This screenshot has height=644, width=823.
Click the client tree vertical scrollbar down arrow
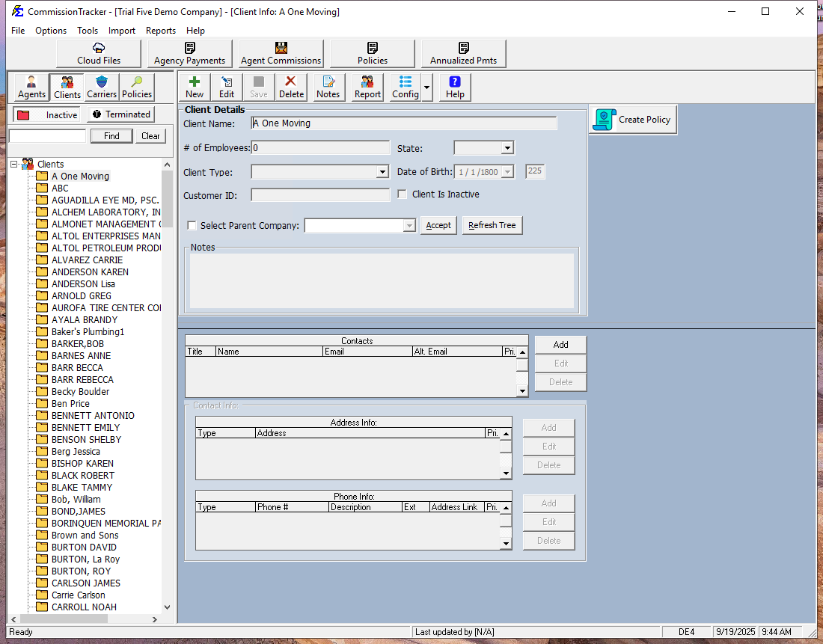click(x=167, y=607)
